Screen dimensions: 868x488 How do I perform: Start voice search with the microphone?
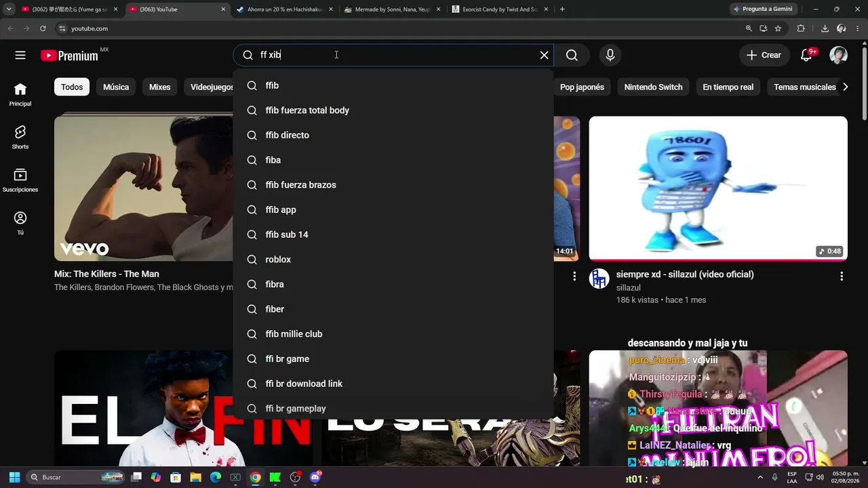tap(610, 55)
